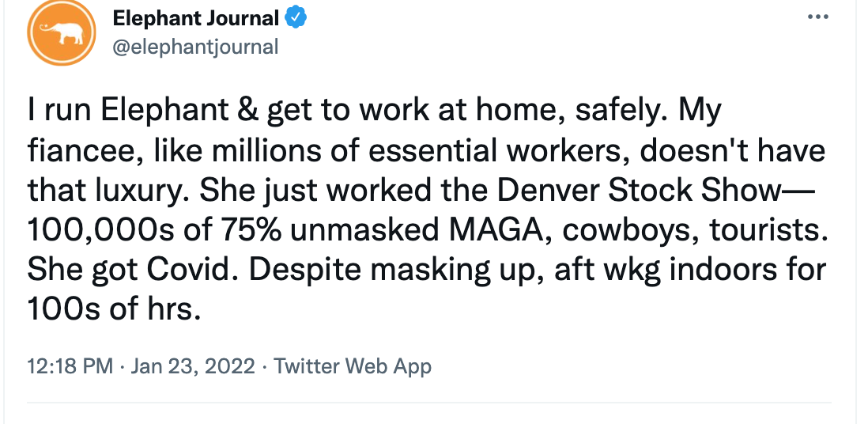The height and width of the screenshot is (424, 868).
Task: Open the orange Elephant Journal profile avatar
Action: click(62, 32)
